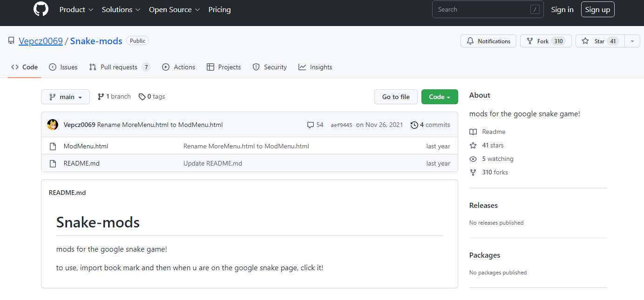This screenshot has height=300, width=644.
Task: Click the comments icon showing 54
Action: click(311, 125)
